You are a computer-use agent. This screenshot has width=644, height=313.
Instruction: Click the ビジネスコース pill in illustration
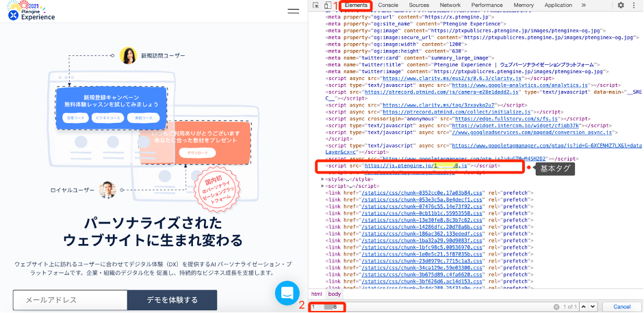tap(108, 118)
